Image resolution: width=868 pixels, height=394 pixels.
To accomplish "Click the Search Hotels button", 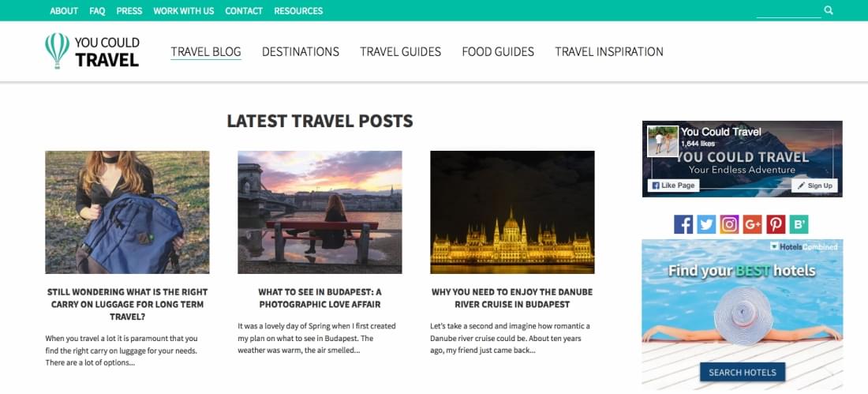I will pyautogui.click(x=743, y=373).
